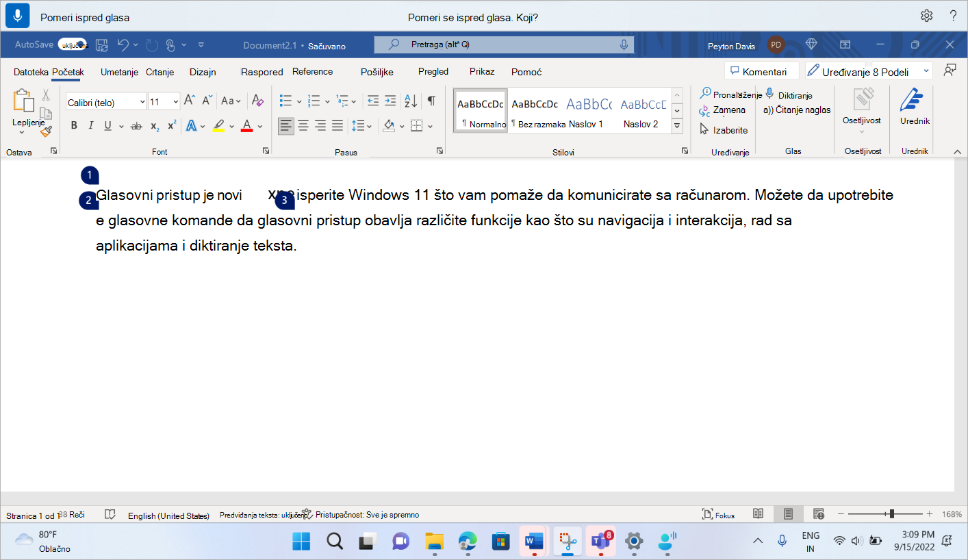Increase font size with grow font

190,101
